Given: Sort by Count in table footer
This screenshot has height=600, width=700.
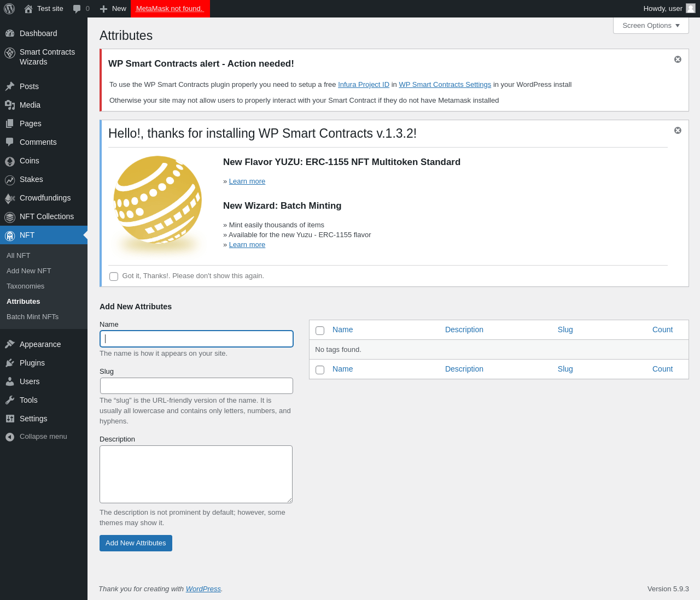Looking at the screenshot, I should coord(662,369).
